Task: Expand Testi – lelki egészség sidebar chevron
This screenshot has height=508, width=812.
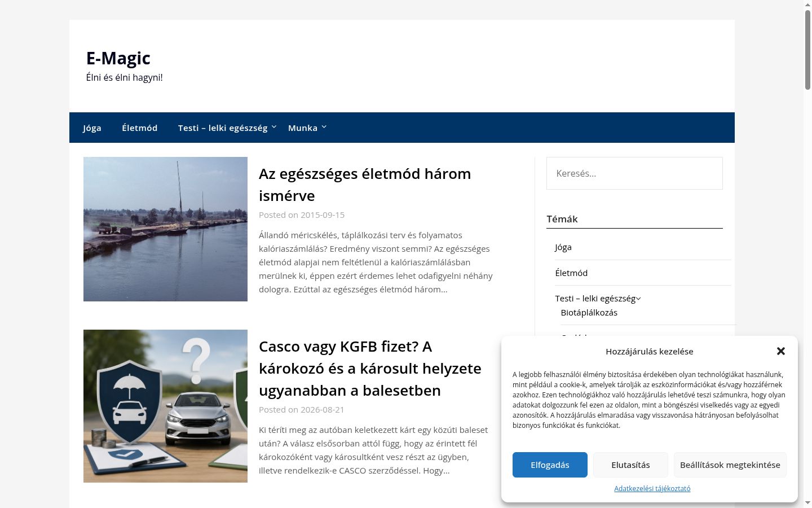Action: pos(638,299)
